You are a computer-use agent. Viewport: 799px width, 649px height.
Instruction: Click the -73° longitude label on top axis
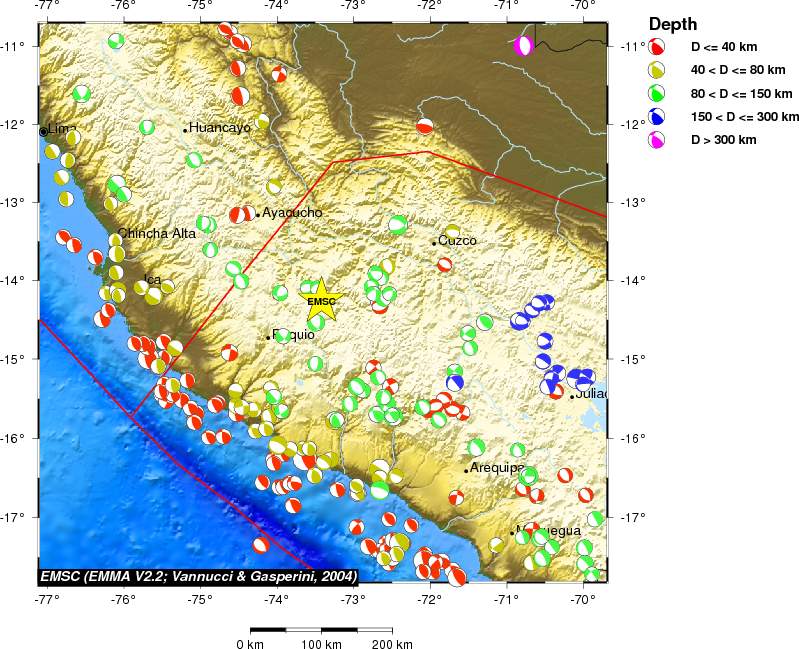pos(352,6)
